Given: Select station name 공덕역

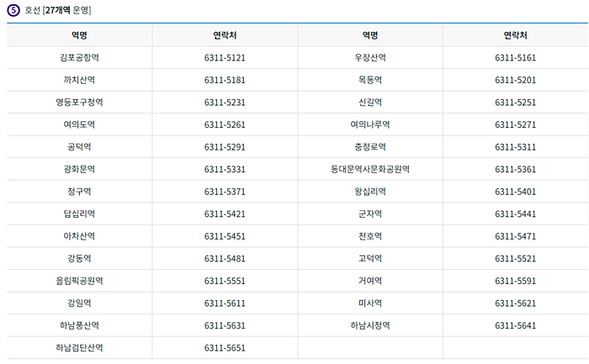Looking at the screenshot, I should pos(79,147).
